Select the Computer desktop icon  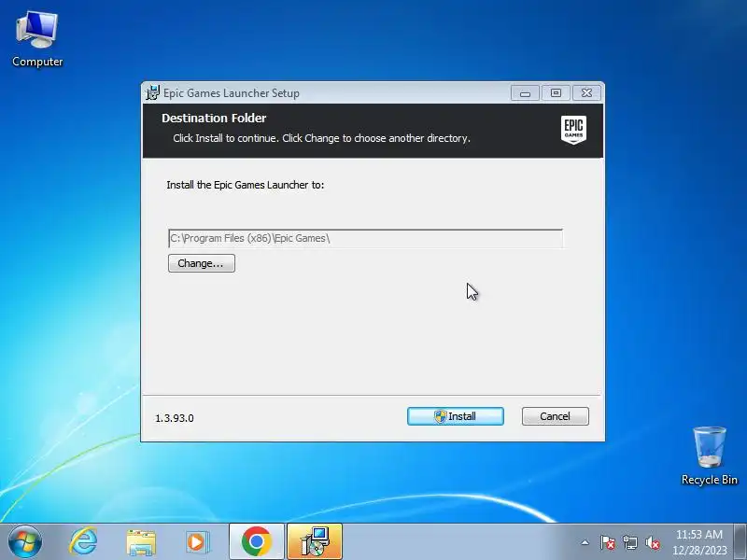pyautogui.click(x=37, y=39)
